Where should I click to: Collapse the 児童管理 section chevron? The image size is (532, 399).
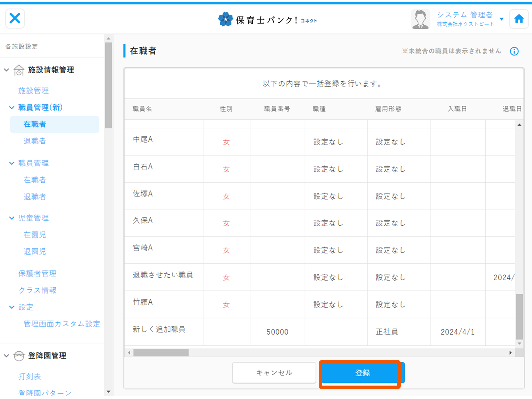pos(12,218)
